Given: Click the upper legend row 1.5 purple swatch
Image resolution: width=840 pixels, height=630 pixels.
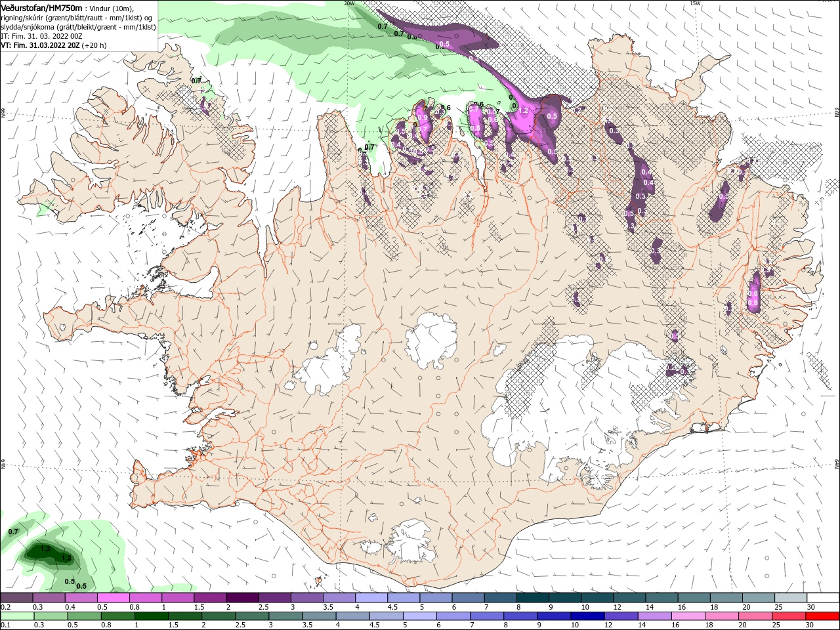Looking at the screenshot, I should (x=209, y=597).
